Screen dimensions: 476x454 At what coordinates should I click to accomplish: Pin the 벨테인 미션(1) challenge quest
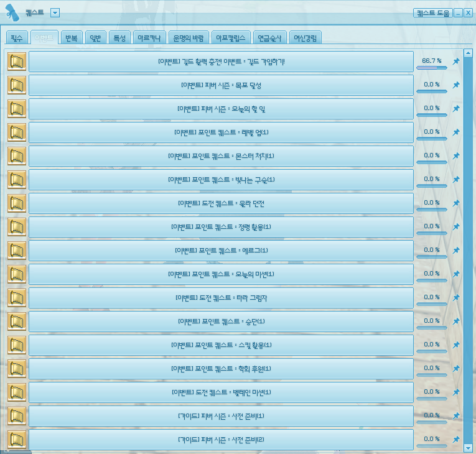pos(456,392)
